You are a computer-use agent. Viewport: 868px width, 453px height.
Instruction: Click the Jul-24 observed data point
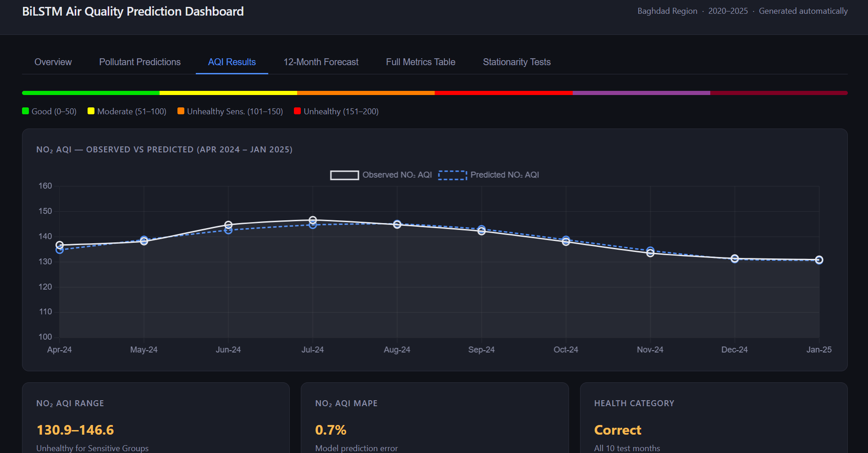pos(313,220)
